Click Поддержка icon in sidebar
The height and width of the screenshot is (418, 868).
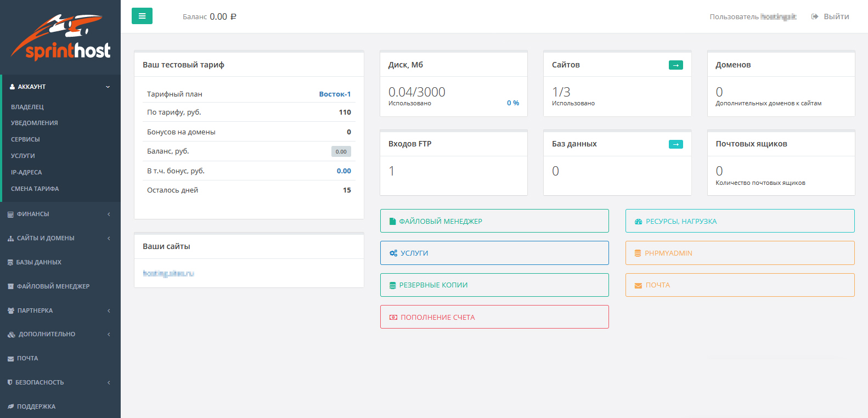pyautogui.click(x=10, y=406)
